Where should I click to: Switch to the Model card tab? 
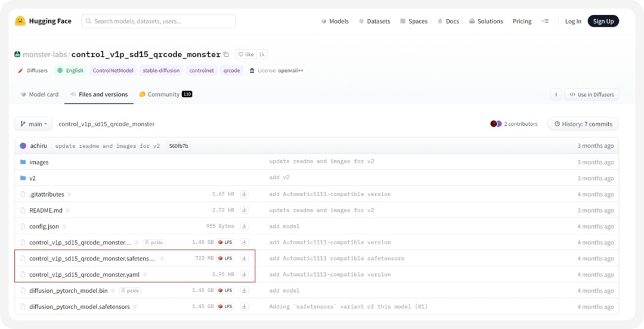pos(39,94)
